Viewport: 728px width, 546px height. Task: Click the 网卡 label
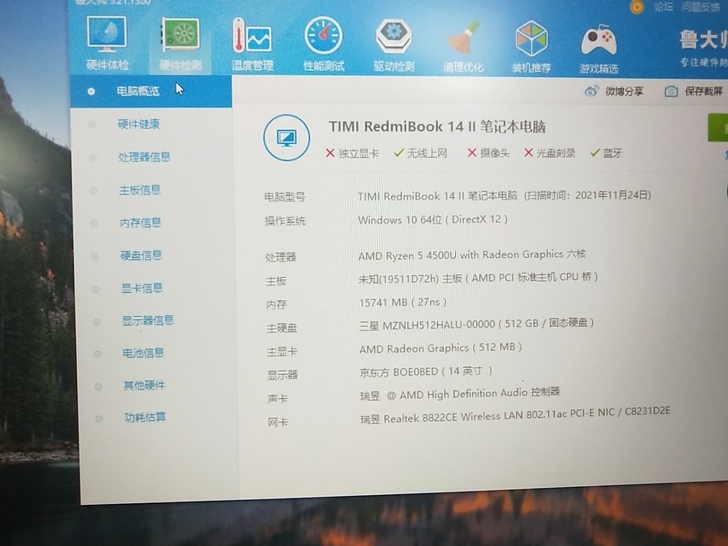278,422
